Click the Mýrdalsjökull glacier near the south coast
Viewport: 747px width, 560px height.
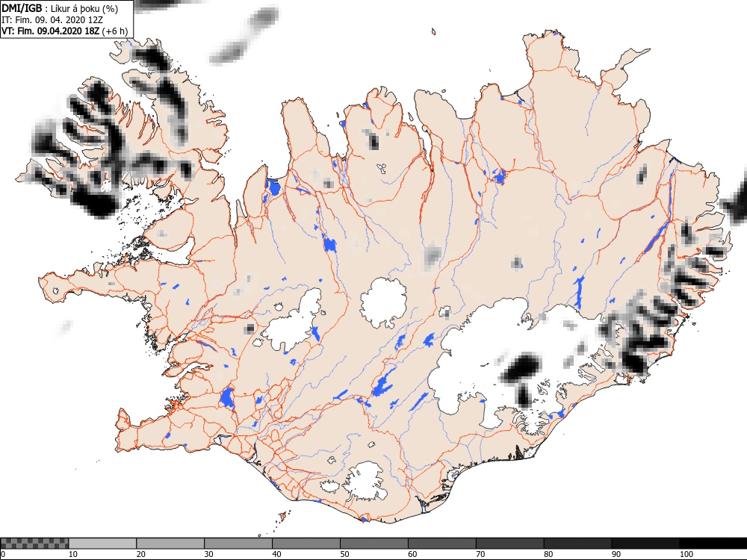coord(366,481)
